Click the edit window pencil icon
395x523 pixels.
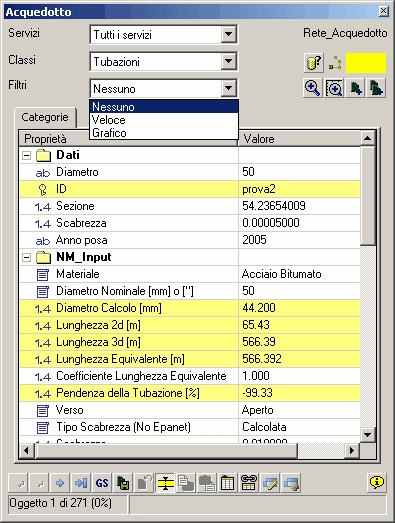coord(270,483)
